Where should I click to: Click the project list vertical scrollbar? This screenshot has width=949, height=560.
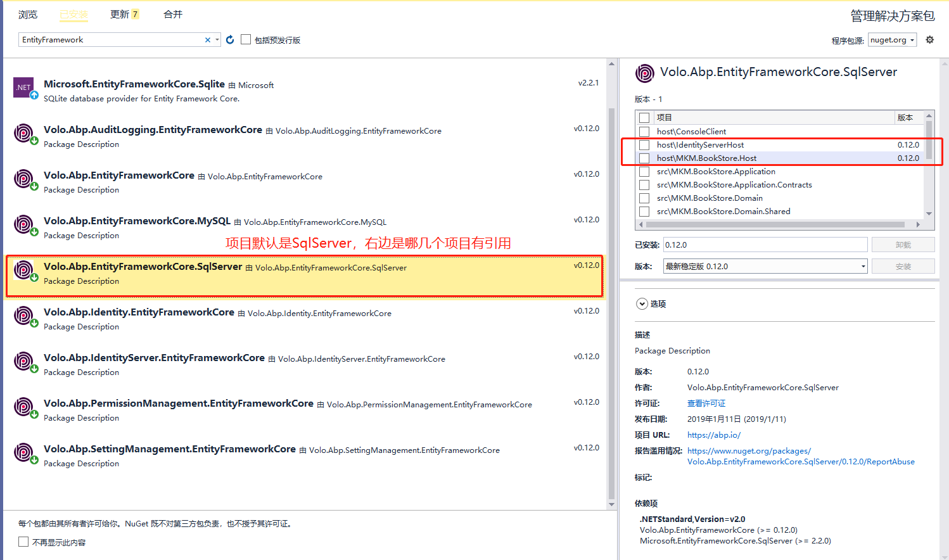tap(929, 139)
